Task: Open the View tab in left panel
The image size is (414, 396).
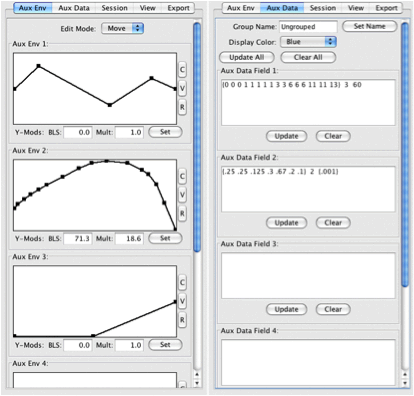Action: [x=147, y=8]
